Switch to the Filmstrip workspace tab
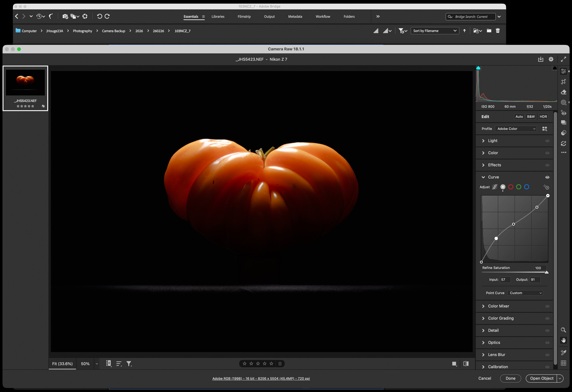This screenshot has width=572, height=392. [244, 16]
